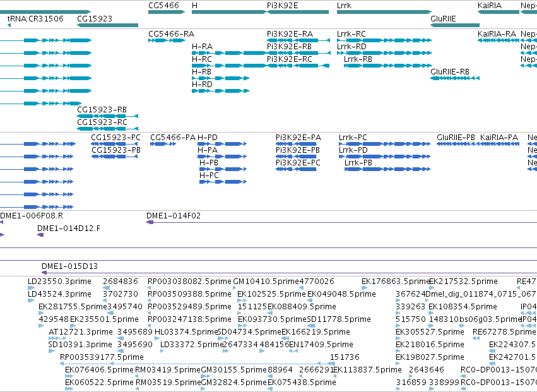Select coding sequence CG15923-PB
This screenshot has width=537, height=392.
[114, 157]
